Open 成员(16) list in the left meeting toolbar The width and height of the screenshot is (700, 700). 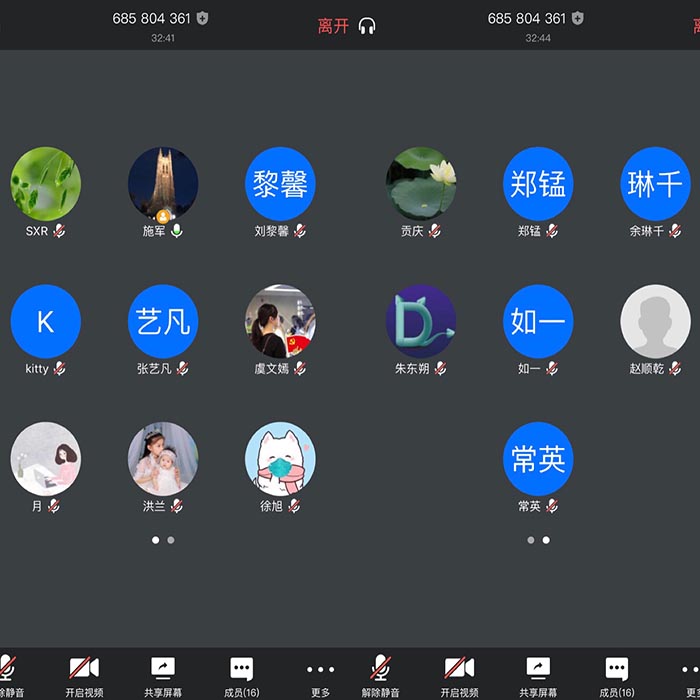242,675
